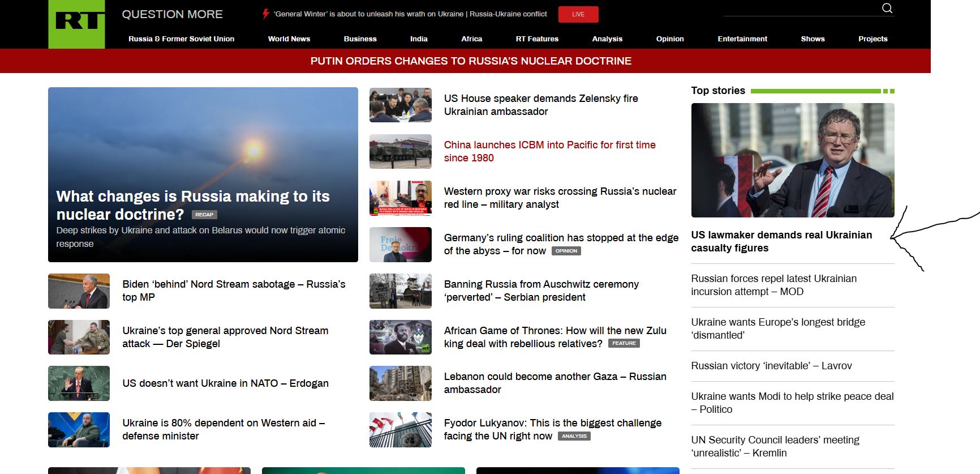Click the Auschwitz ceremony story thumbnail
Viewport: 980px width, 474px height.
coord(401,291)
